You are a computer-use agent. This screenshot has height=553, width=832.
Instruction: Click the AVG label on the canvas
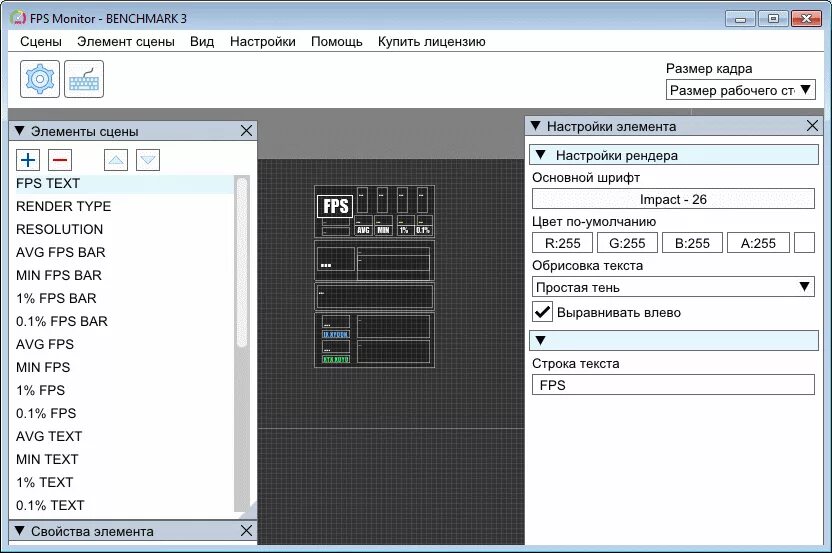[363, 230]
